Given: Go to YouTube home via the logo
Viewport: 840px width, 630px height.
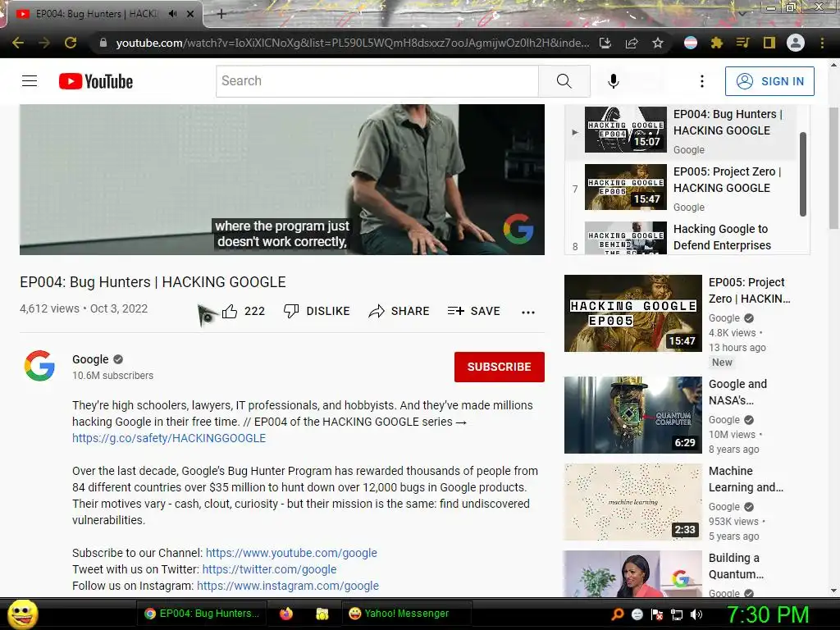Looking at the screenshot, I should [96, 81].
